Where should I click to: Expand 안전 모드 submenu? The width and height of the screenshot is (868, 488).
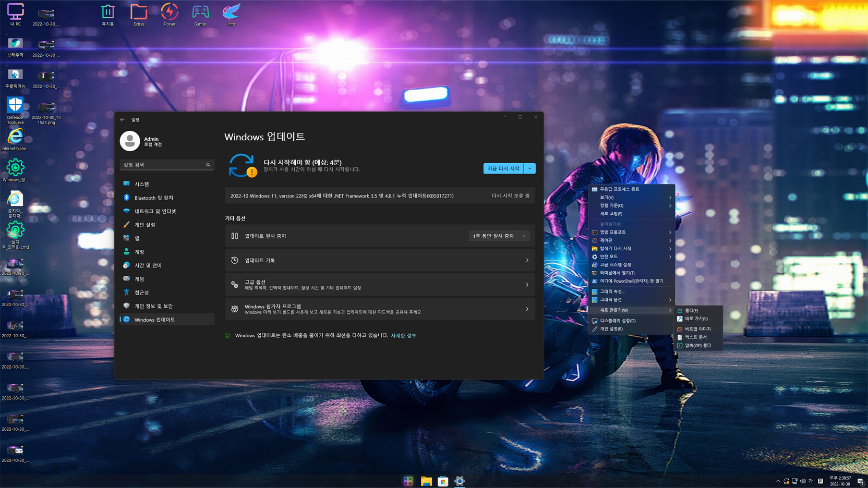point(632,257)
